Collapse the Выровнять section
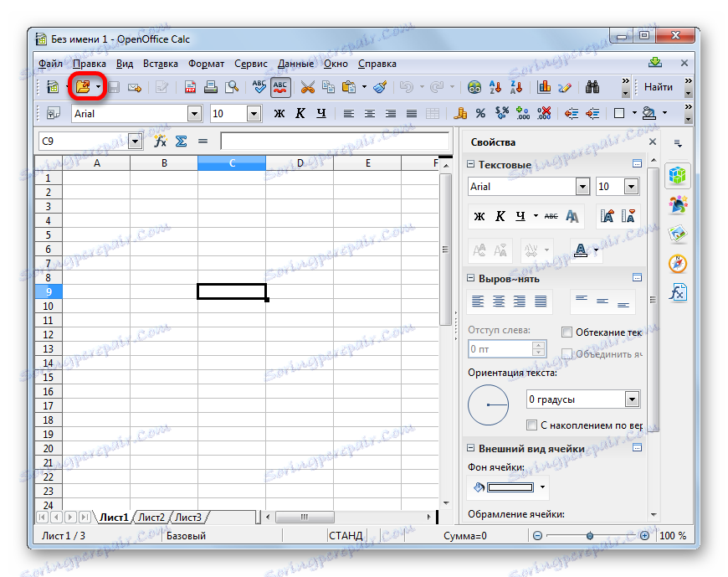Screen dimensions: 728x577 click(x=470, y=278)
